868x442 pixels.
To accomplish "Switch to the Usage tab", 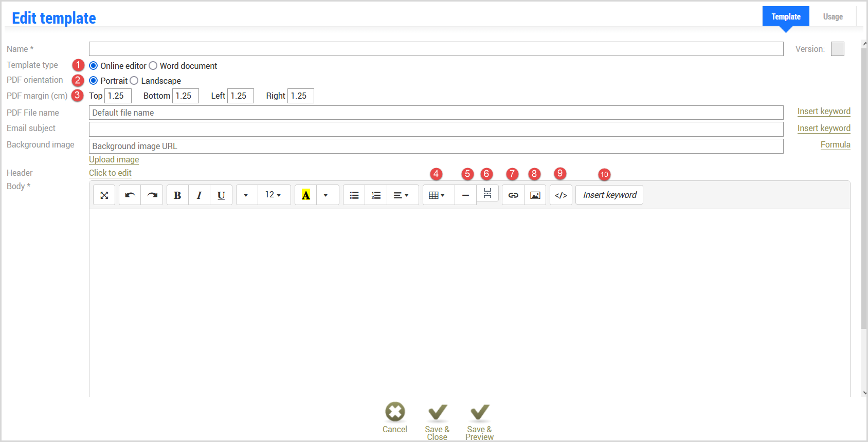I will point(833,17).
